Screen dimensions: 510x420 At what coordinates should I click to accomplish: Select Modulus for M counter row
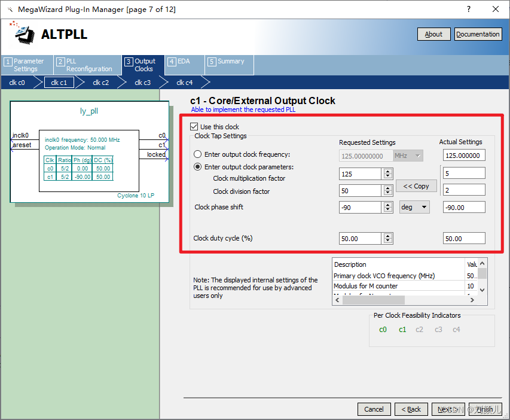[x=405, y=286]
